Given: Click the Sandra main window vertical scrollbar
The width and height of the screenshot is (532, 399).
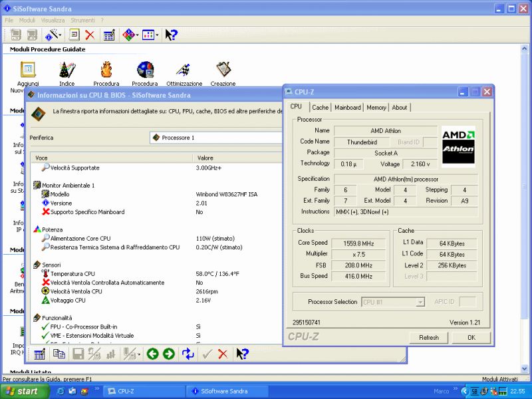Looking at the screenshot, I should [524, 209].
